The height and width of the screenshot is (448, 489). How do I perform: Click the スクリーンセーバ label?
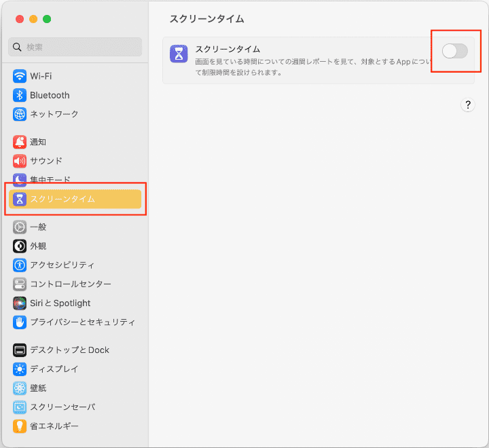pos(62,407)
